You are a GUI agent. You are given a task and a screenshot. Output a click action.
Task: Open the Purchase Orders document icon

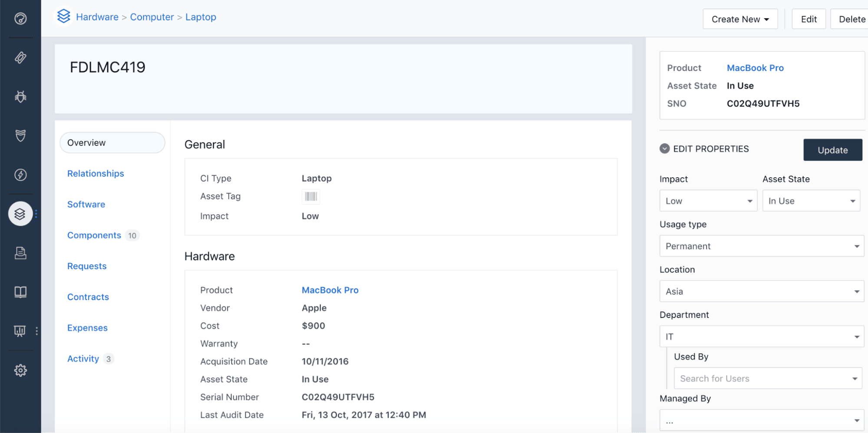[20, 253]
